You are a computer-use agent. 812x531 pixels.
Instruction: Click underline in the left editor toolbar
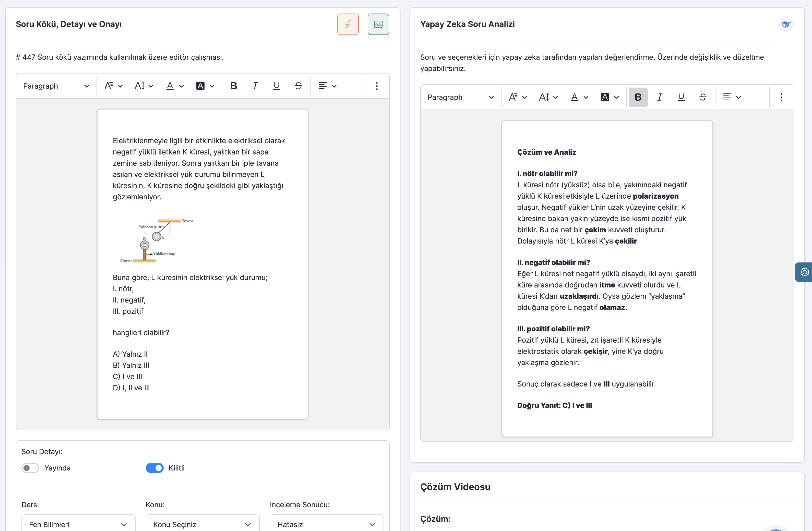coord(276,86)
